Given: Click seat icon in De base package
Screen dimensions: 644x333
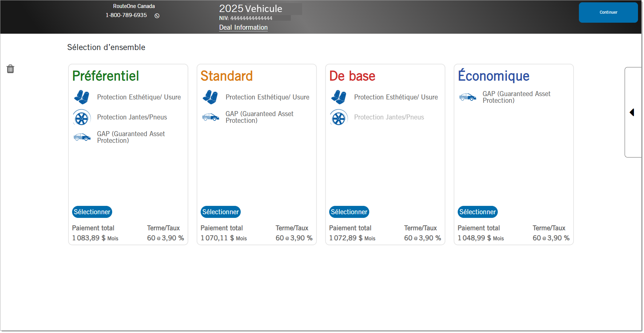Looking at the screenshot, I should pos(339,97).
